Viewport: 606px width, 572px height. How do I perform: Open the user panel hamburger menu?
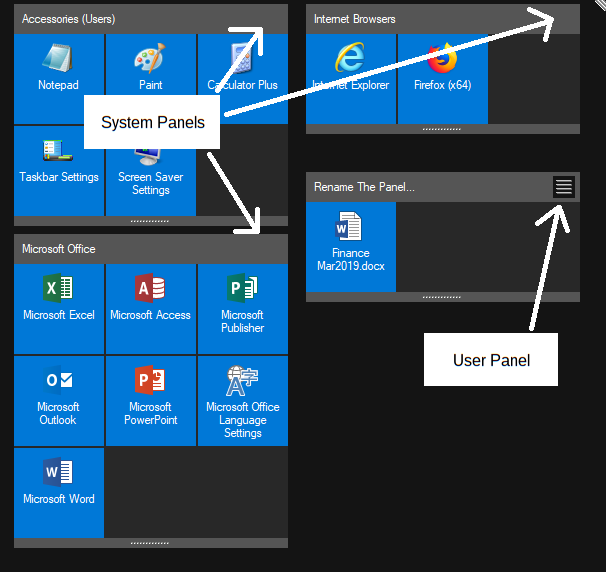(564, 187)
